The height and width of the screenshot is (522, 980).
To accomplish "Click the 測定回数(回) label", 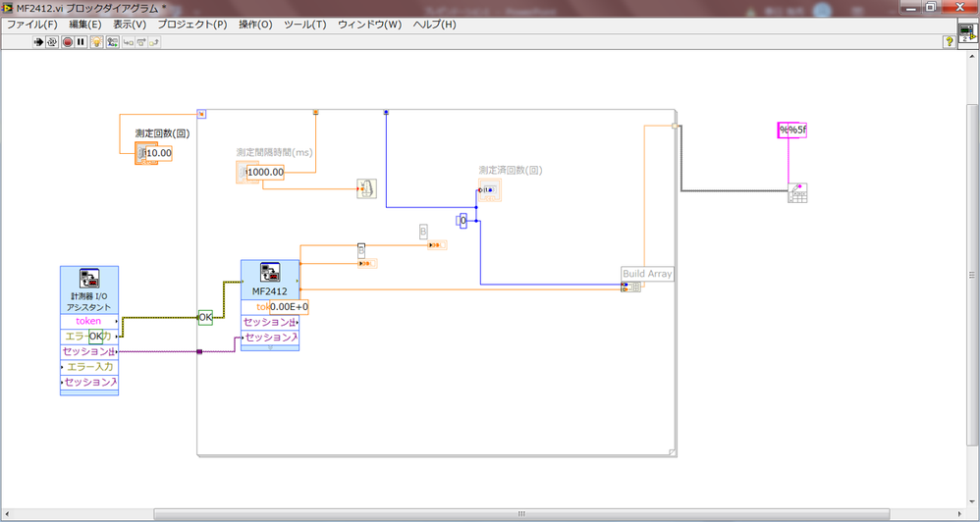I will click(162, 133).
